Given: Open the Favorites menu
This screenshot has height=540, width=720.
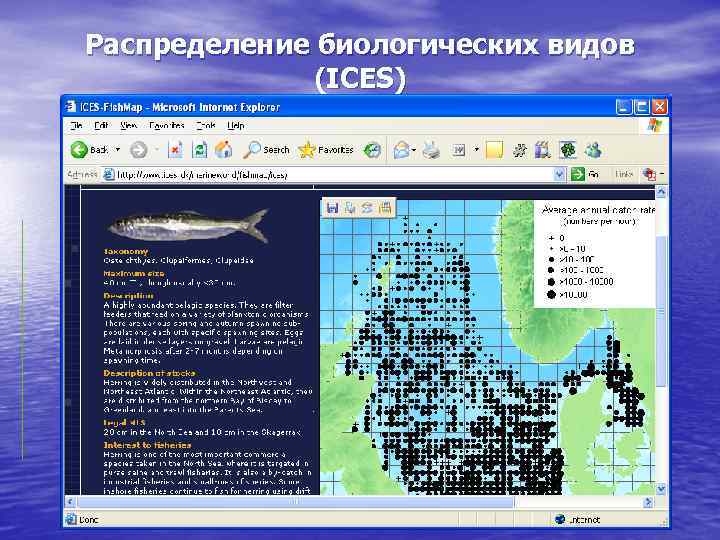Looking at the screenshot, I should pos(167,125).
